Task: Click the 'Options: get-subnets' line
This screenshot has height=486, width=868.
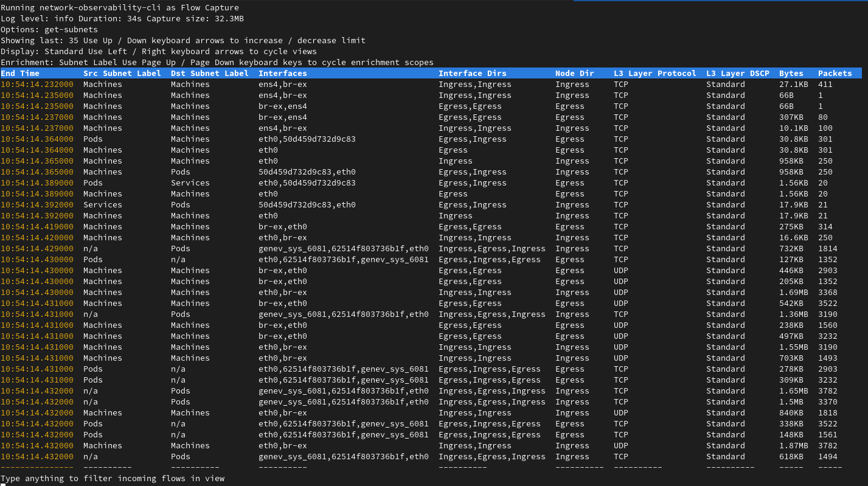Action: (x=49, y=29)
